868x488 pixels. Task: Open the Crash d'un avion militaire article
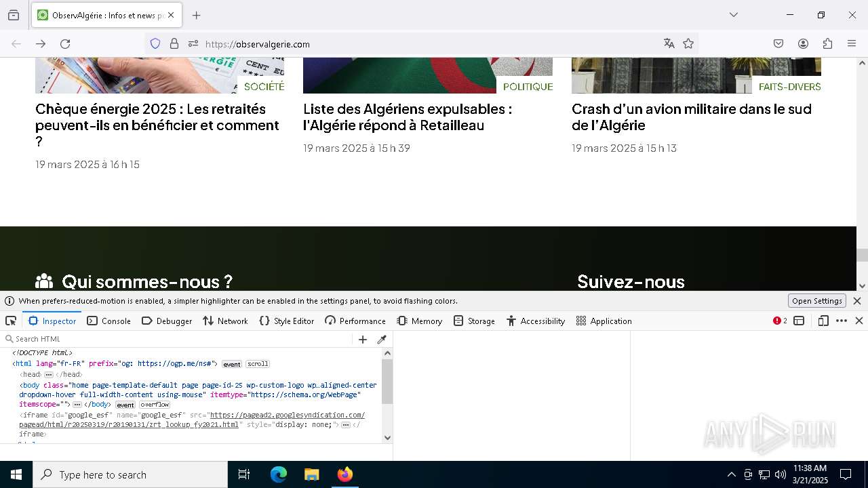pos(692,117)
